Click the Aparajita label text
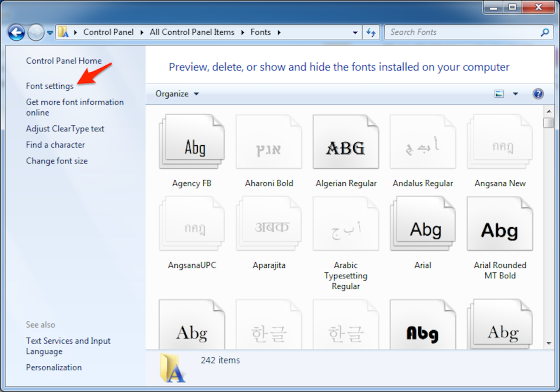 (x=269, y=265)
